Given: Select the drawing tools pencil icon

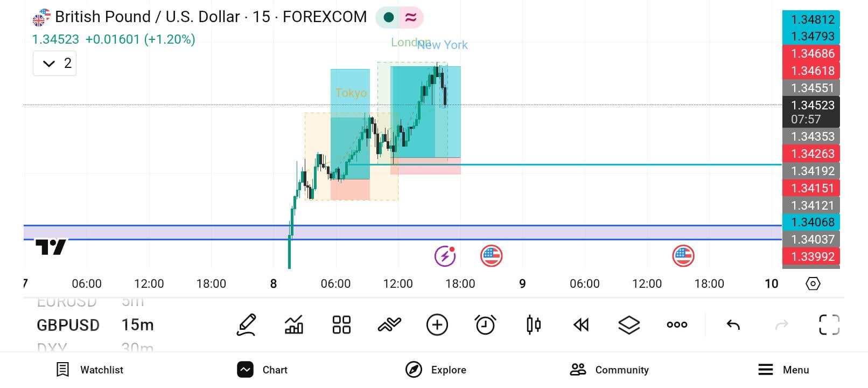Looking at the screenshot, I should point(246,324).
